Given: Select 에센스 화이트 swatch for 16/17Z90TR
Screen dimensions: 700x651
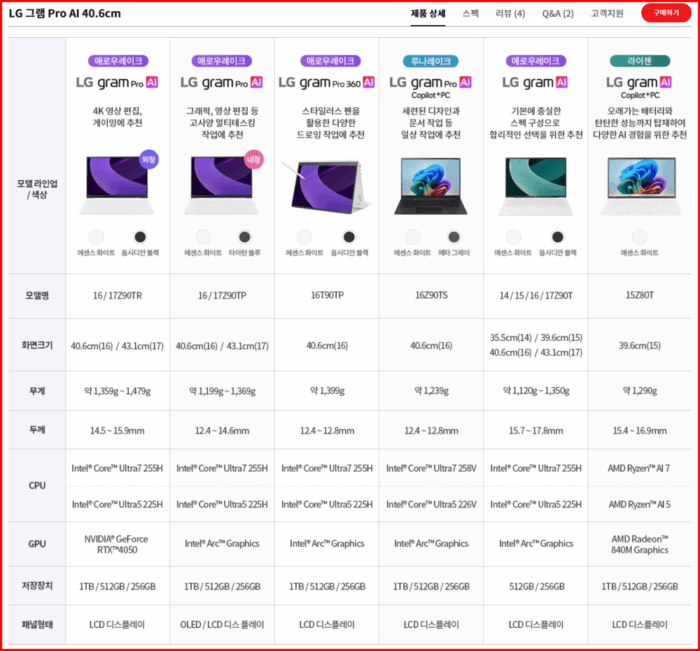Looking at the screenshot, I should coord(96,237).
